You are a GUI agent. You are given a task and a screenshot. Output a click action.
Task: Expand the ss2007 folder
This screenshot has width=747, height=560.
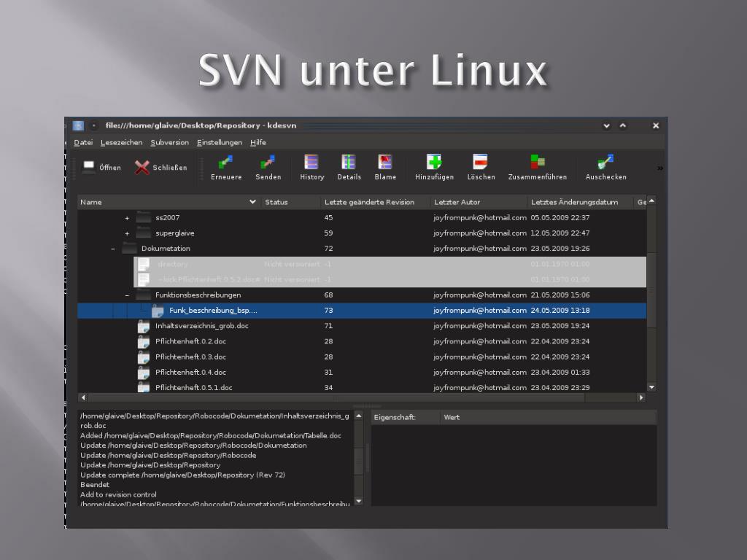(x=127, y=218)
